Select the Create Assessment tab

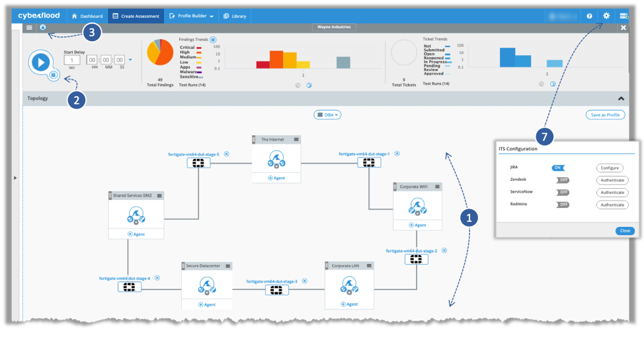[136, 16]
